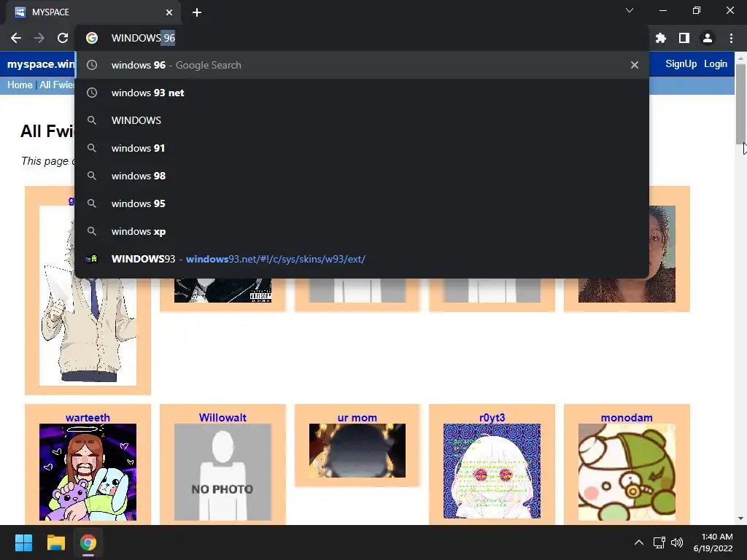Image resolution: width=747 pixels, height=560 pixels.
Task: Open the Extensions puzzle icon
Action: (661, 38)
